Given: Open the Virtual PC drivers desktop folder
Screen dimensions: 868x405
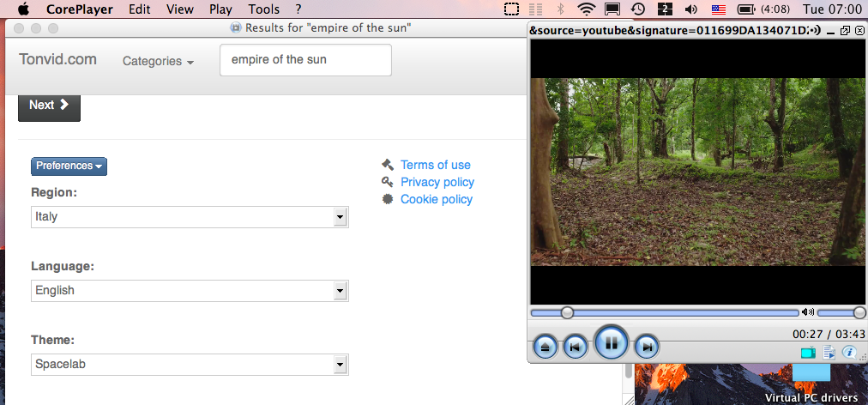Looking at the screenshot, I should [x=811, y=383].
